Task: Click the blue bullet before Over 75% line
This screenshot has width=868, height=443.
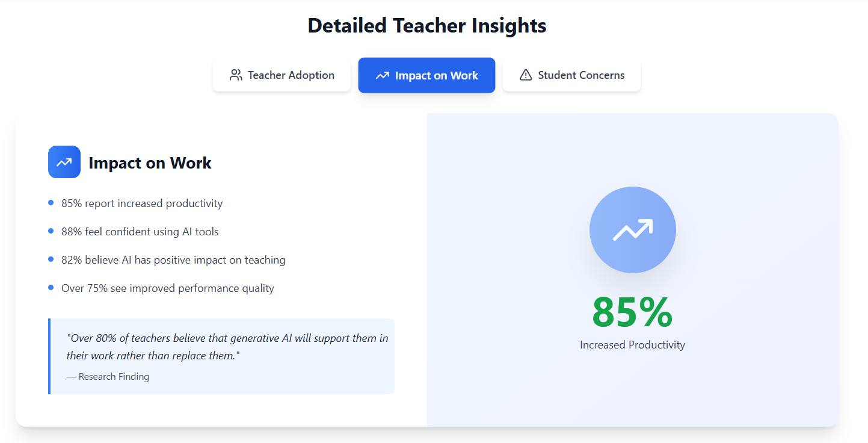Action: coord(51,288)
